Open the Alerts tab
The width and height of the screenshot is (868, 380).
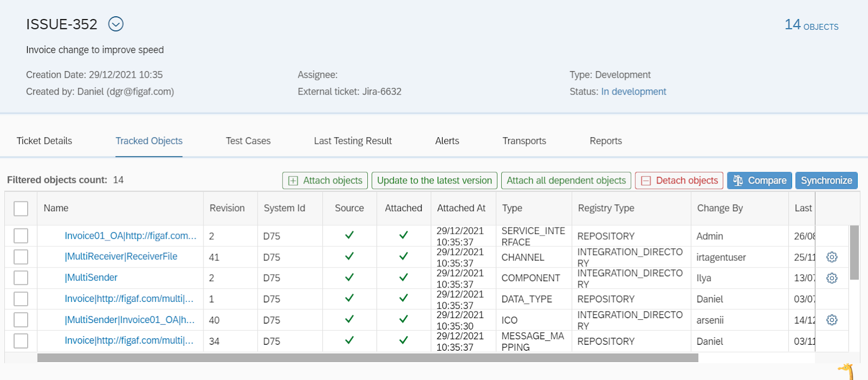point(447,141)
